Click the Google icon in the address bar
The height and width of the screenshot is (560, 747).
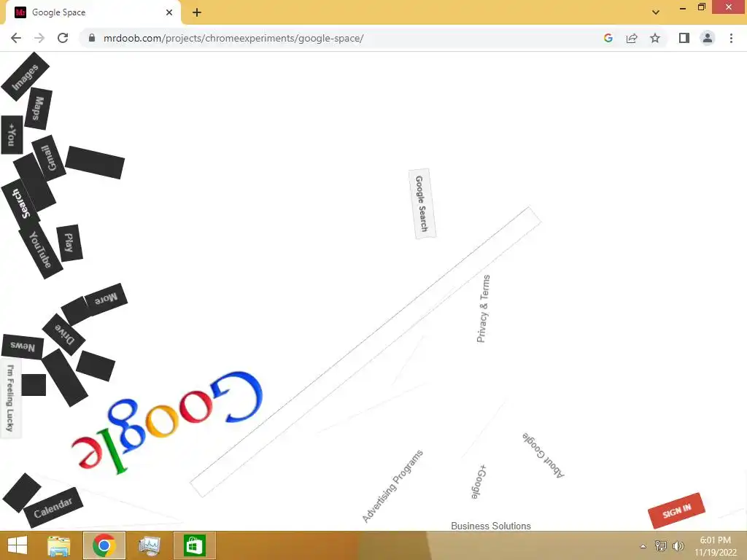pyautogui.click(x=608, y=38)
